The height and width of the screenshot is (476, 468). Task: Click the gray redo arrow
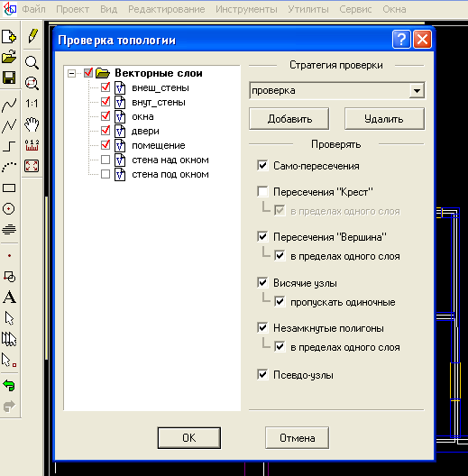[x=9, y=407]
